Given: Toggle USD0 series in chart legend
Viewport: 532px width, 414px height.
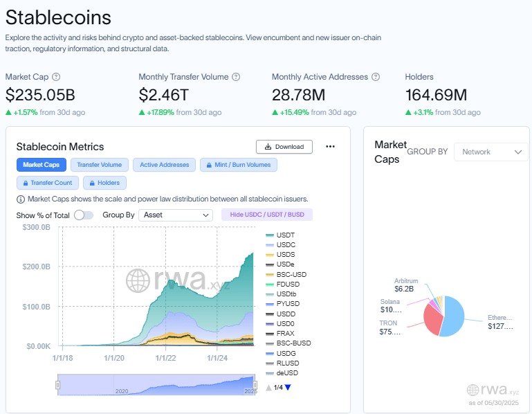Looking at the screenshot, I should click(x=280, y=324).
